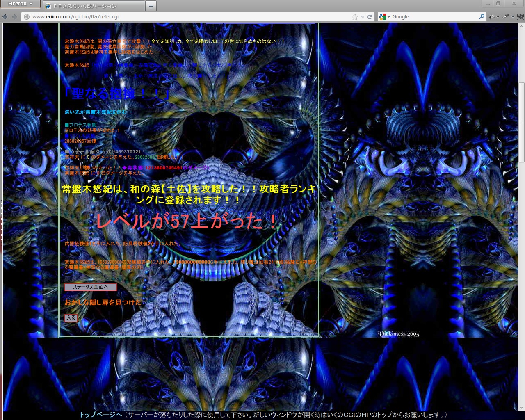Image resolution: width=525 pixels, height=420 pixels.
Task: Click the 攻略者ランキング announcement text
Action: [189, 194]
